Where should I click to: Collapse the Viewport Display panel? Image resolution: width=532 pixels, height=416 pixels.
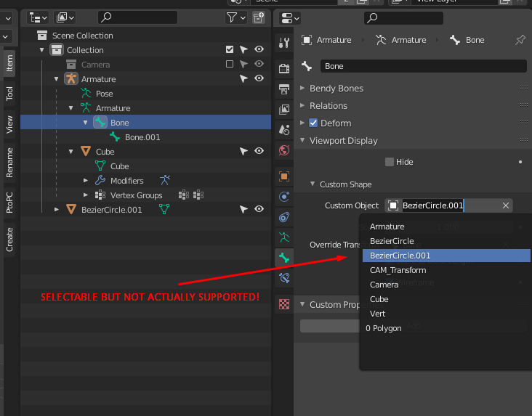[302, 140]
